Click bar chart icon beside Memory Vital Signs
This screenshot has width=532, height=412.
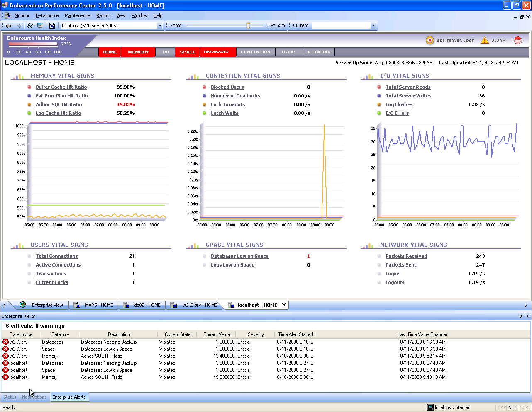18,76
